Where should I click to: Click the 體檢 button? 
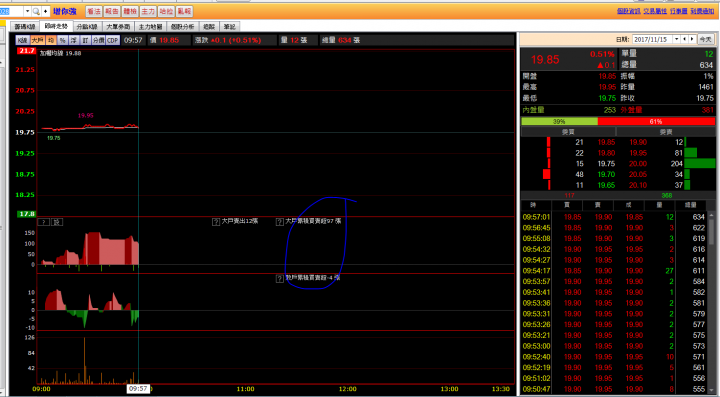click(130, 11)
